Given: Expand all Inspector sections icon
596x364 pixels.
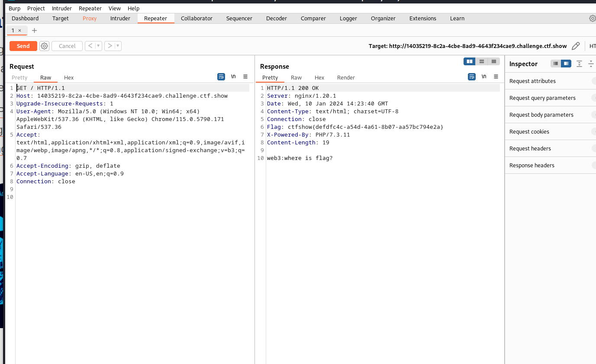Looking at the screenshot, I should [579, 64].
